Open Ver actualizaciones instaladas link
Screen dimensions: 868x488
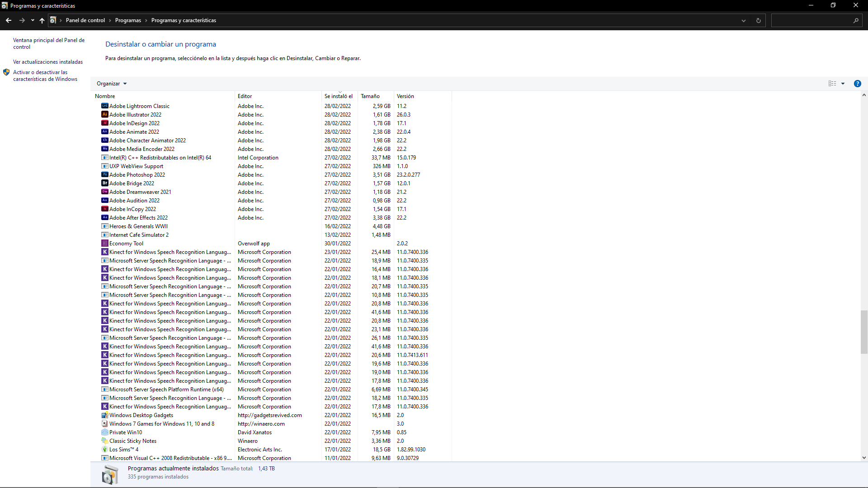pyautogui.click(x=48, y=62)
